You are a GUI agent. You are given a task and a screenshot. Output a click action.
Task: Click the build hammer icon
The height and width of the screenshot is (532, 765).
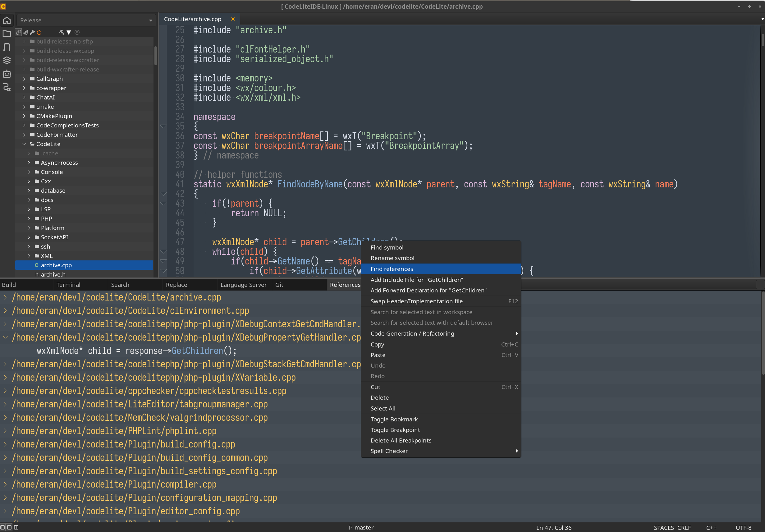click(61, 32)
